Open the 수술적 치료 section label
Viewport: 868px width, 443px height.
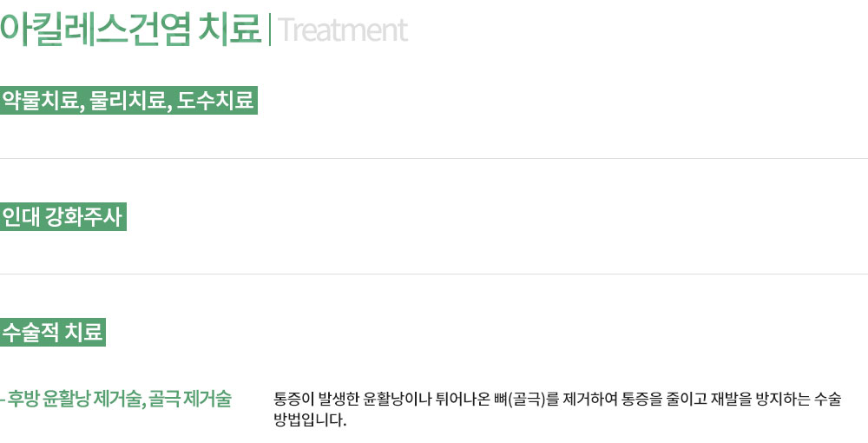53,332
